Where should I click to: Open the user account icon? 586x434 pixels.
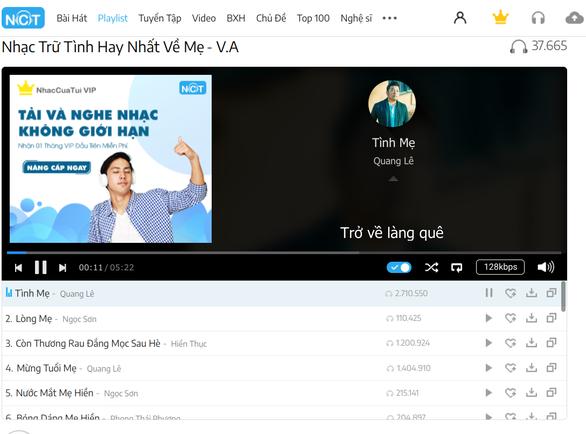pyautogui.click(x=460, y=18)
